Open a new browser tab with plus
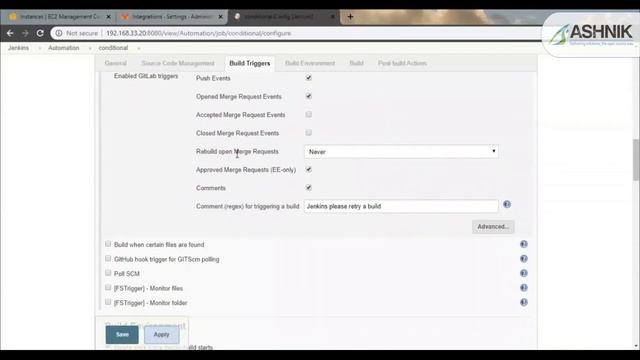Image resolution: width=640 pixels, height=360 pixels. (350, 17)
